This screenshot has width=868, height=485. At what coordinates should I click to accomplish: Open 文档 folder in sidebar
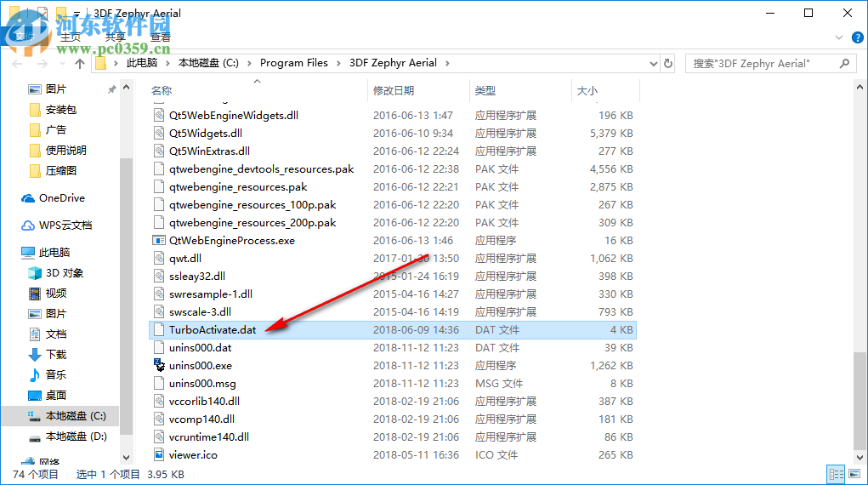pyautogui.click(x=48, y=334)
